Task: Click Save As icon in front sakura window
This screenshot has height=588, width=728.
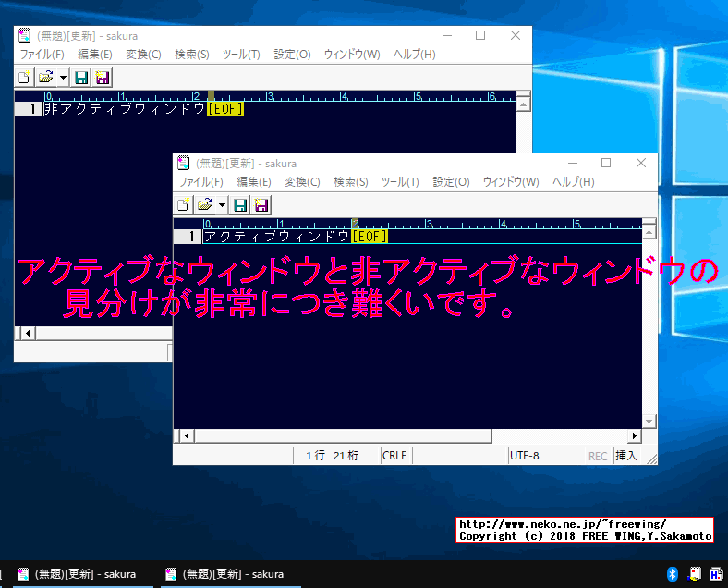Action: click(261, 205)
